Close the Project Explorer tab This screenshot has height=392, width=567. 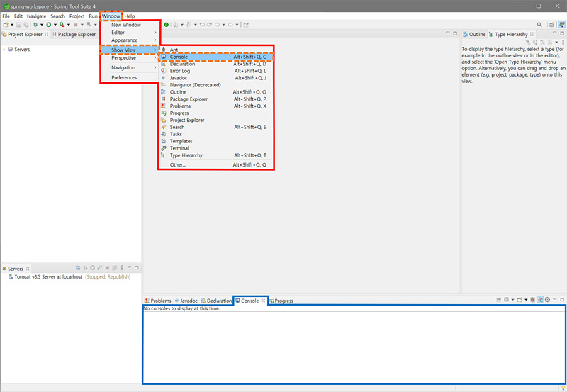[x=46, y=34]
